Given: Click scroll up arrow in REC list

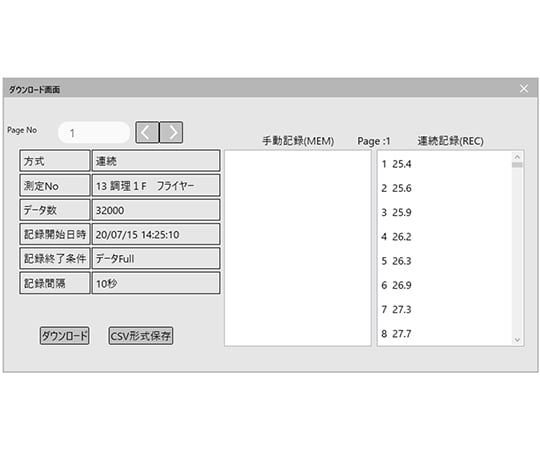Looking at the screenshot, I should (517, 157).
